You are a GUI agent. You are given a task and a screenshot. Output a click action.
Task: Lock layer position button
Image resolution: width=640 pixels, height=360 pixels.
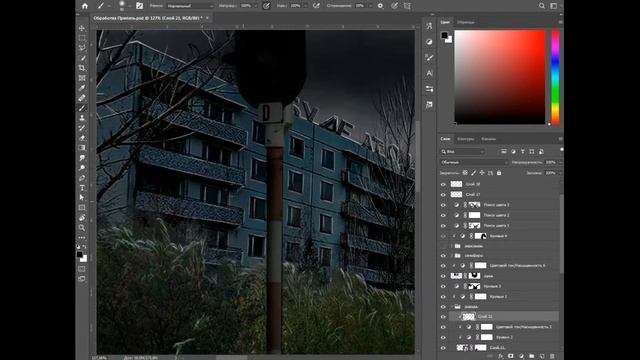pyautogui.click(x=482, y=173)
